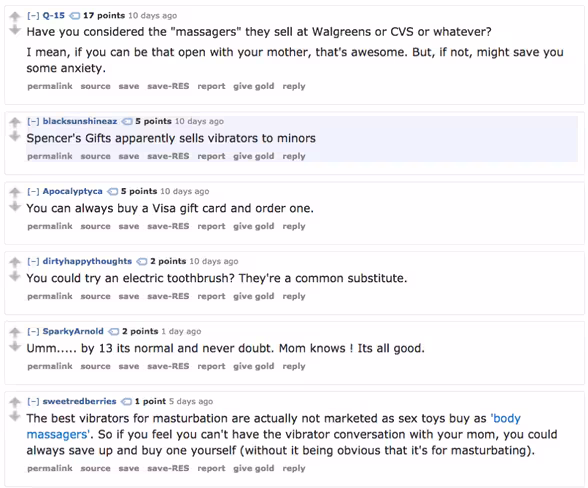Report the SparkyArnold comment
Screen dimensions: 588x488
212,366
